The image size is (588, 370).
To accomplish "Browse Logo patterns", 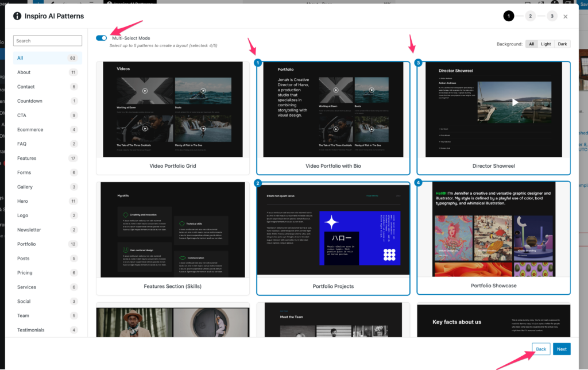I will [x=48, y=215].
